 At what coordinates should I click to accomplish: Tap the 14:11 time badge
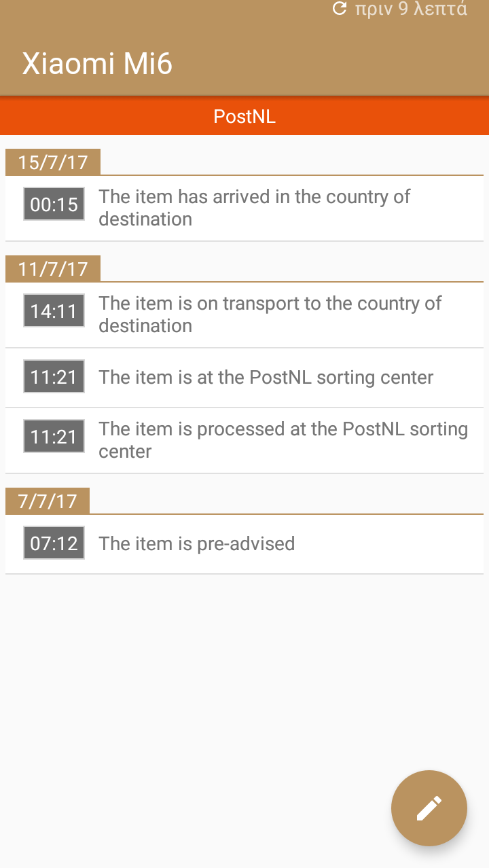tap(54, 310)
